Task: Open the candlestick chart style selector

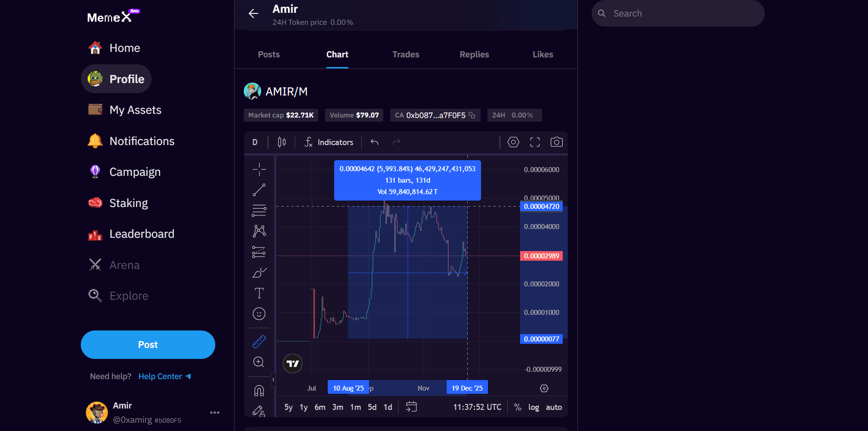Action: tap(282, 142)
